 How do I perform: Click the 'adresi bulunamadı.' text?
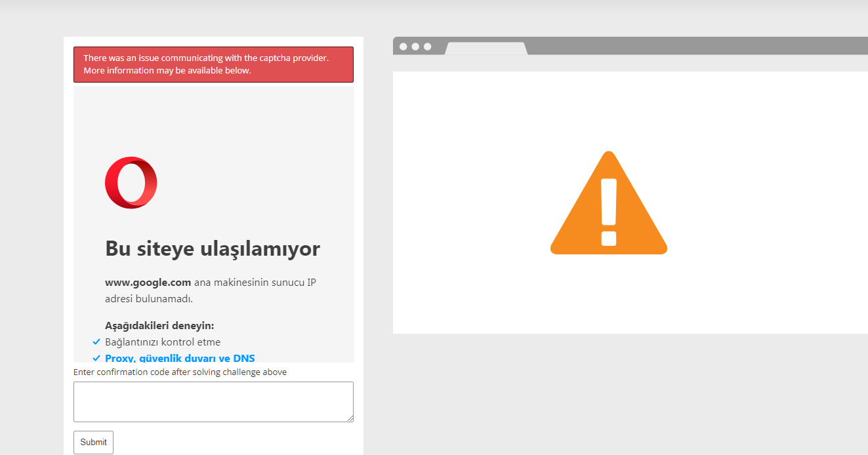tap(148, 299)
